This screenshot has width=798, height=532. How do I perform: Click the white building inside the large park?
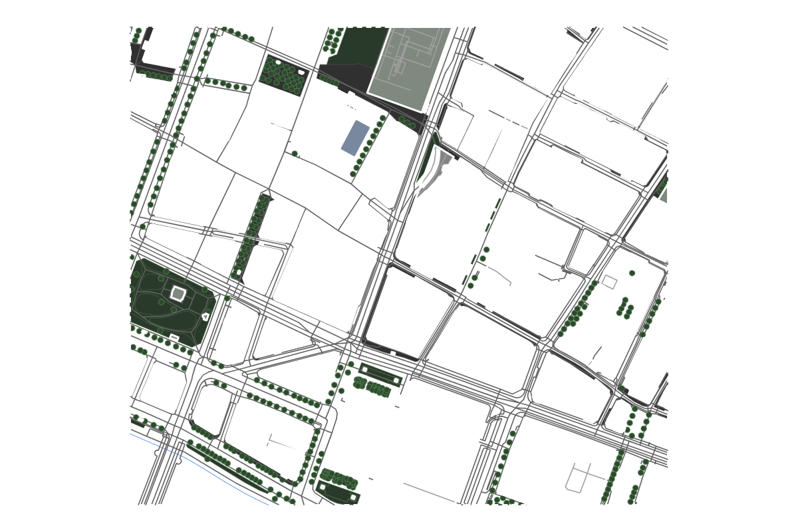pos(178,293)
